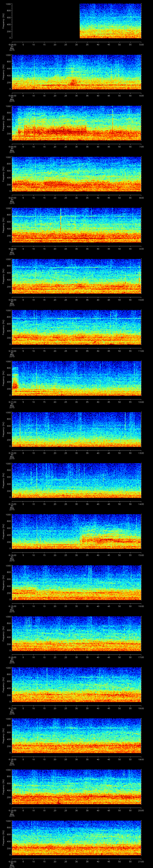The height and width of the screenshot is (868, 153).
Task: Click the spectrogram panel starting at 6:04:00
Action: [77, 21]
